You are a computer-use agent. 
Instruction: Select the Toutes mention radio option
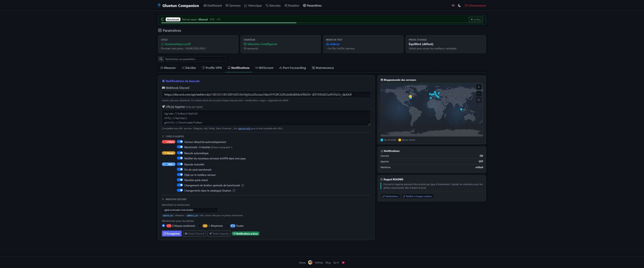point(227,226)
